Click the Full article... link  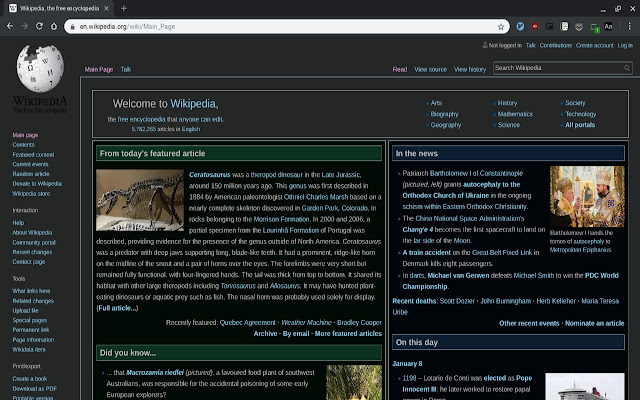pos(118,308)
